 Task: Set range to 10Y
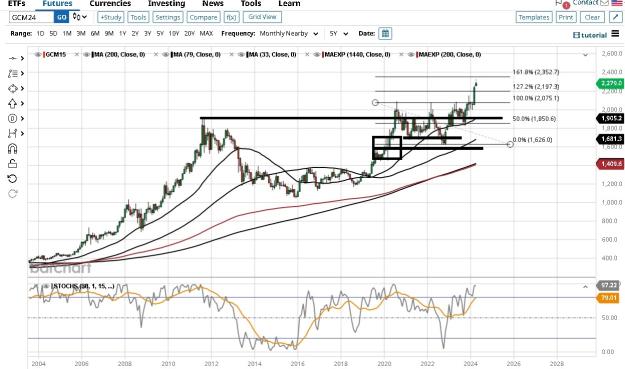[x=174, y=33]
